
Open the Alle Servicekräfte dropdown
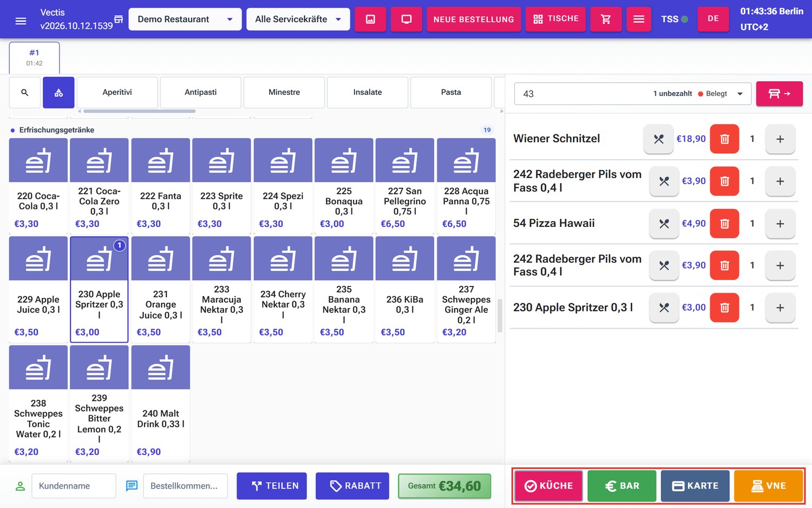pos(298,19)
